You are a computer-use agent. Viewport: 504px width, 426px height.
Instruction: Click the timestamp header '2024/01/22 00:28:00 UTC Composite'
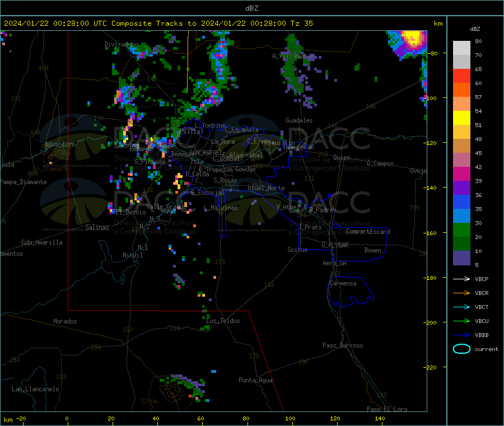pyautogui.click(x=77, y=24)
